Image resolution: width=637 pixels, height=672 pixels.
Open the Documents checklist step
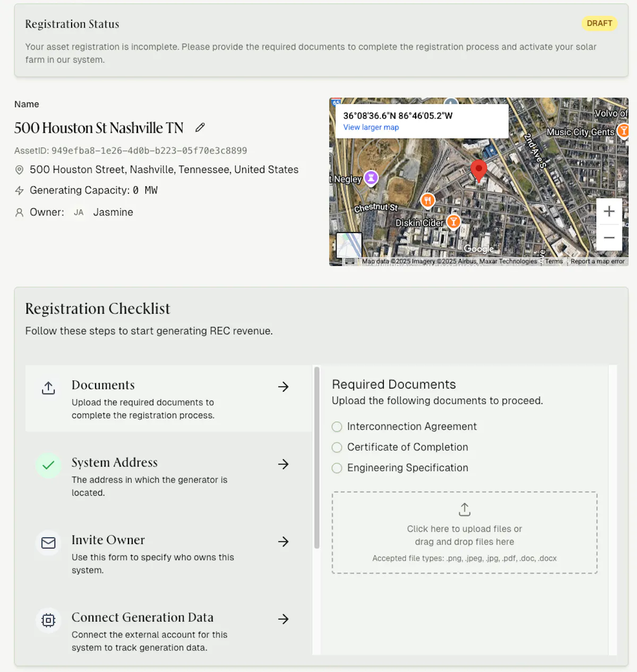pyautogui.click(x=169, y=399)
